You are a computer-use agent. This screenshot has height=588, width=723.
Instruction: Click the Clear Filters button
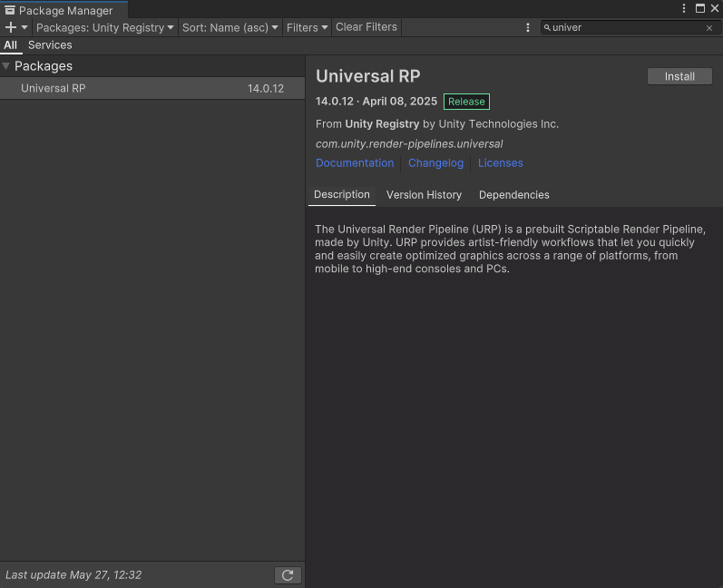(x=366, y=27)
